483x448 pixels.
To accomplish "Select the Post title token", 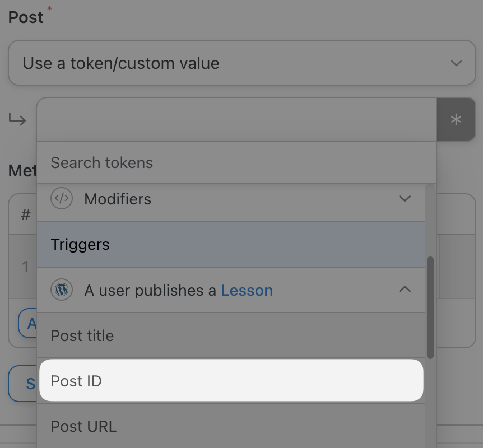I will (x=231, y=335).
